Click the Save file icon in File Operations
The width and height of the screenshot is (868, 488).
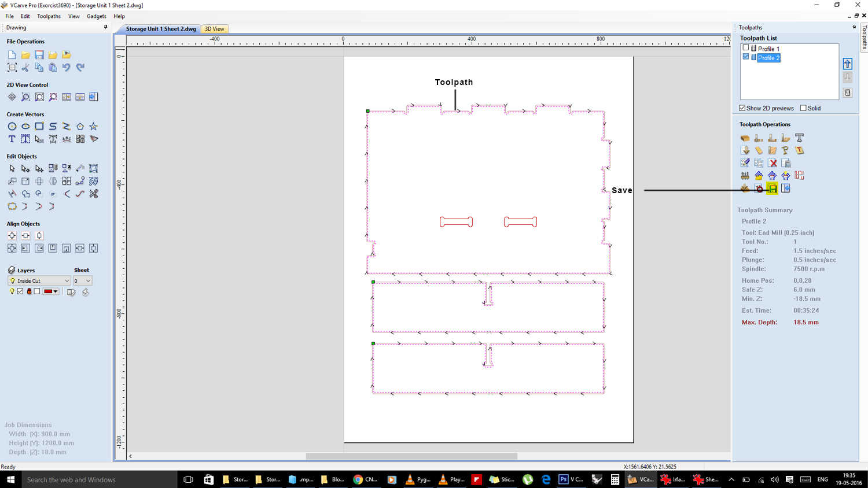click(39, 55)
